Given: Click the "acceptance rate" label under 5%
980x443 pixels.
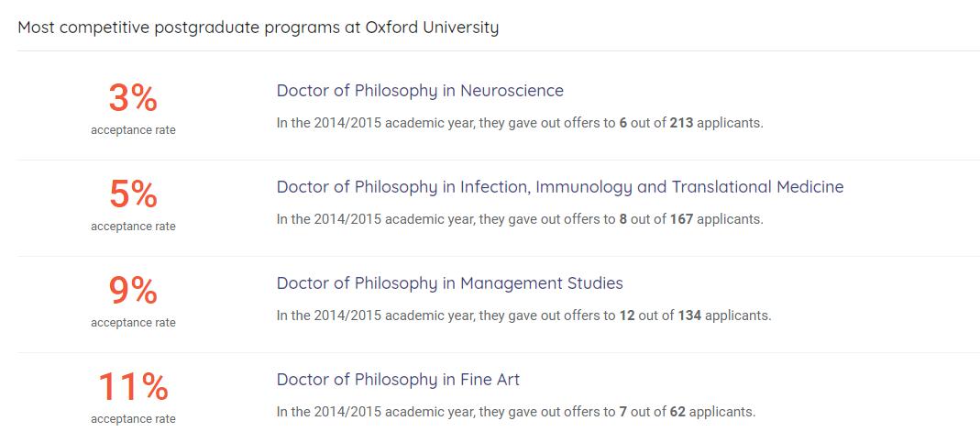Looking at the screenshot, I should pyautogui.click(x=133, y=227).
